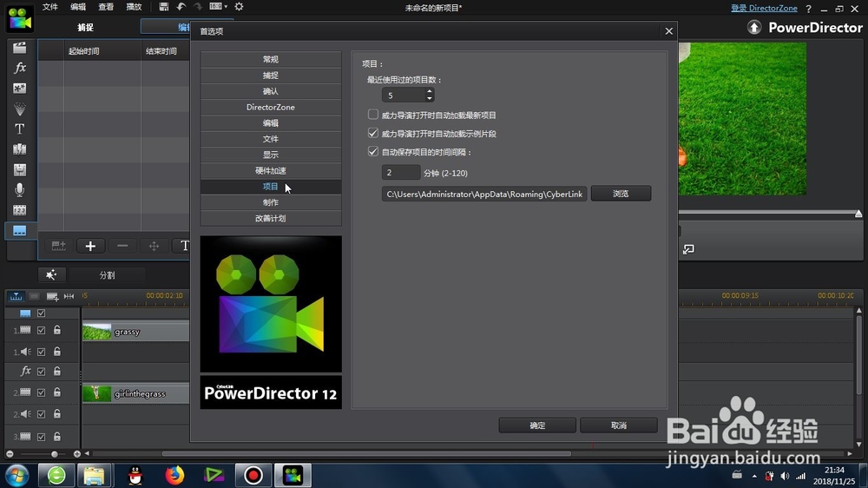The image size is (868, 488).
Task: Click the 浏览 browse button
Action: pyautogui.click(x=621, y=194)
